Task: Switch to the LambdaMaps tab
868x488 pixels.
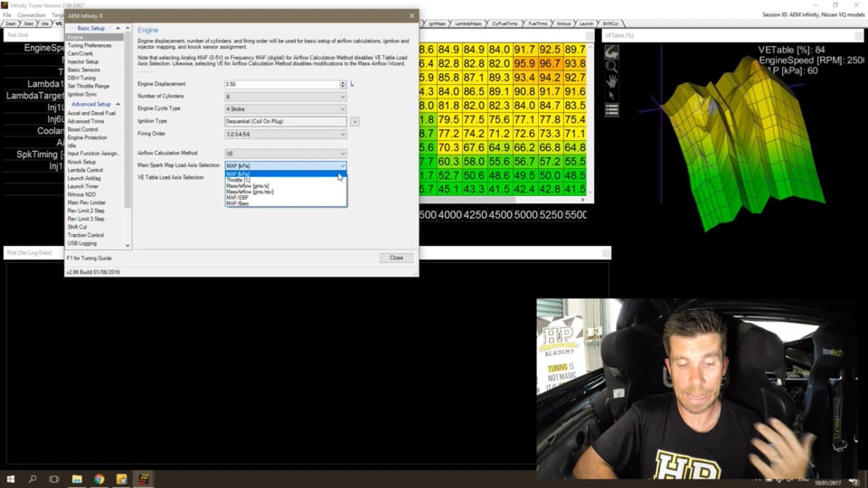Action: click(468, 23)
